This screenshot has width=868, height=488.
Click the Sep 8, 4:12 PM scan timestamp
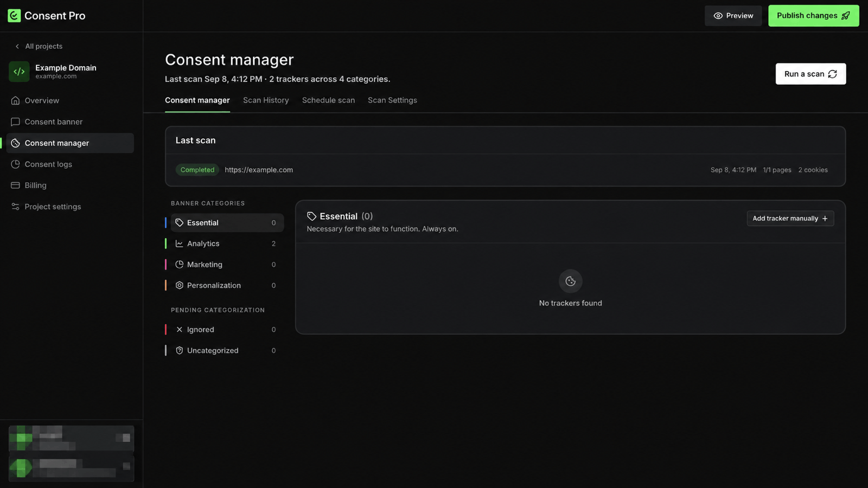coord(733,170)
